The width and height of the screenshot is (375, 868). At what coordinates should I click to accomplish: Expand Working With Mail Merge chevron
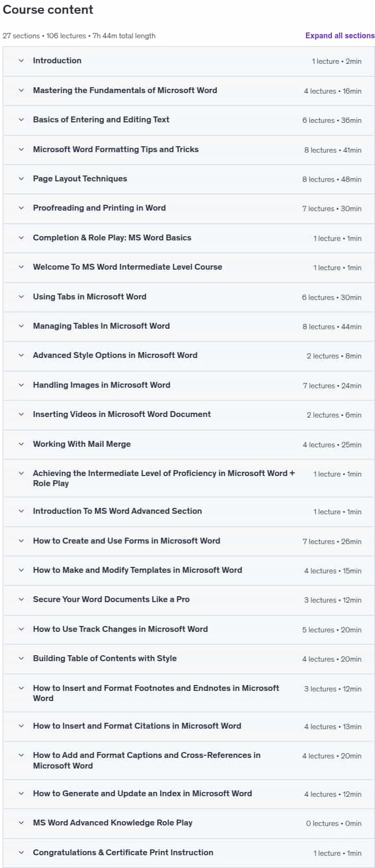(x=21, y=444)
